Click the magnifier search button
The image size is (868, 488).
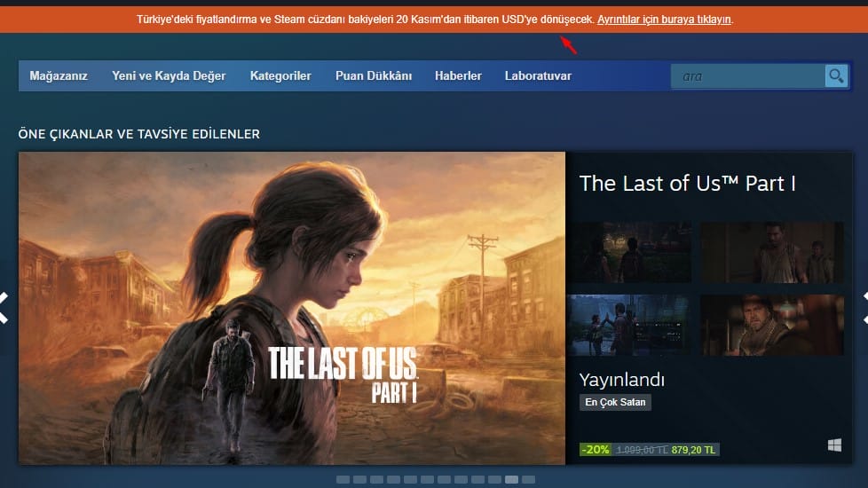point(836,75)
